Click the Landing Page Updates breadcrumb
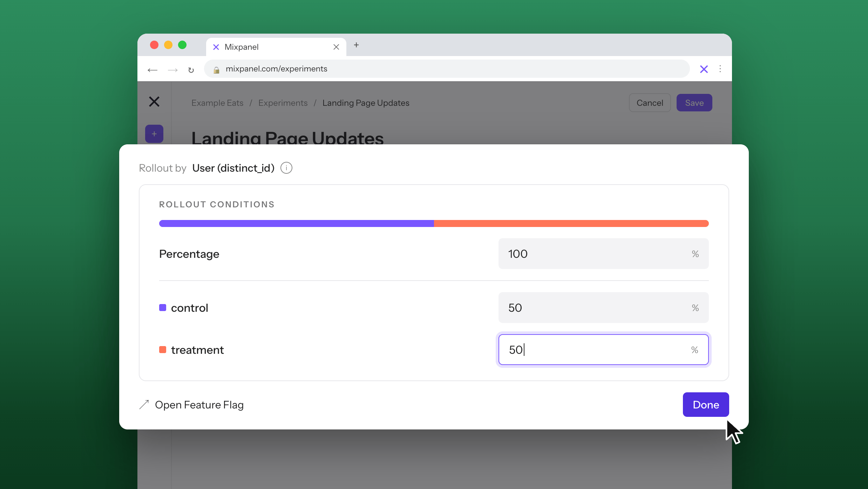868x489 pixels. click(366, 103)
